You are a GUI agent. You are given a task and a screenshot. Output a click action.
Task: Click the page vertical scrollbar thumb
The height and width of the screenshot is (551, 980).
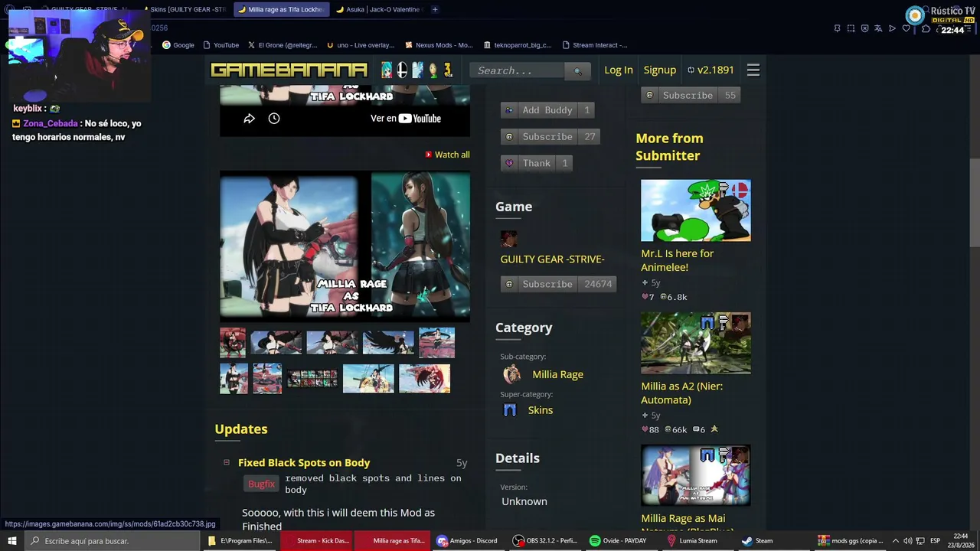click(975, 203)
